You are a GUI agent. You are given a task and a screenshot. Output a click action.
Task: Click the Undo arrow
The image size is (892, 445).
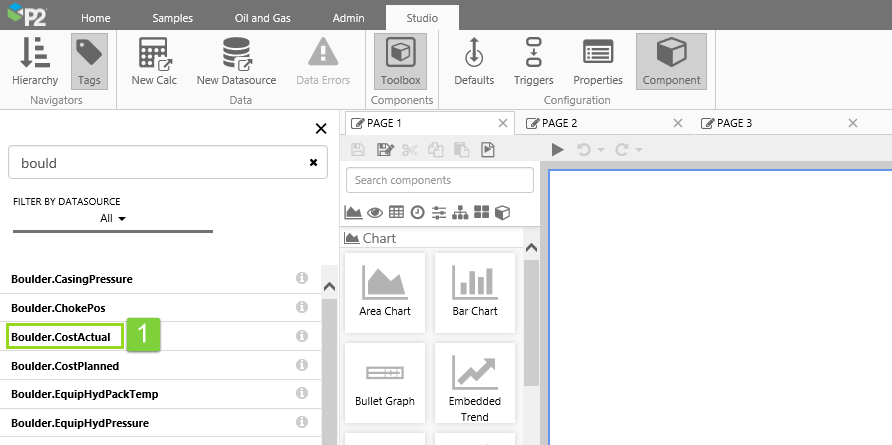(584, 150)
